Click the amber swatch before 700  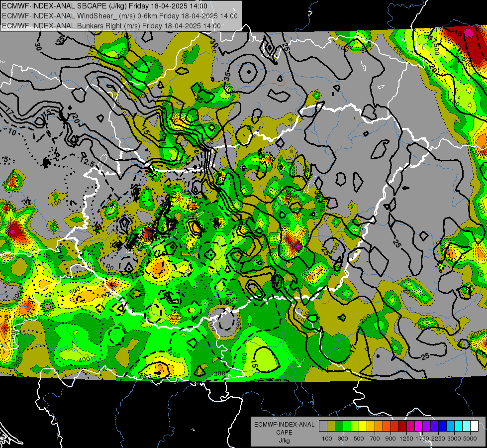click(x=371, y=426)
